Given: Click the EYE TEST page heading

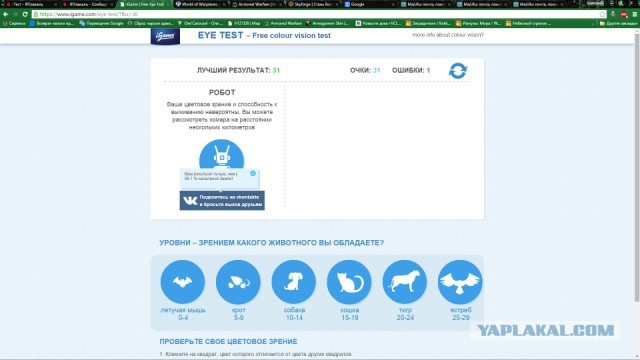Looking at the screenshot, I should [264, 36].
